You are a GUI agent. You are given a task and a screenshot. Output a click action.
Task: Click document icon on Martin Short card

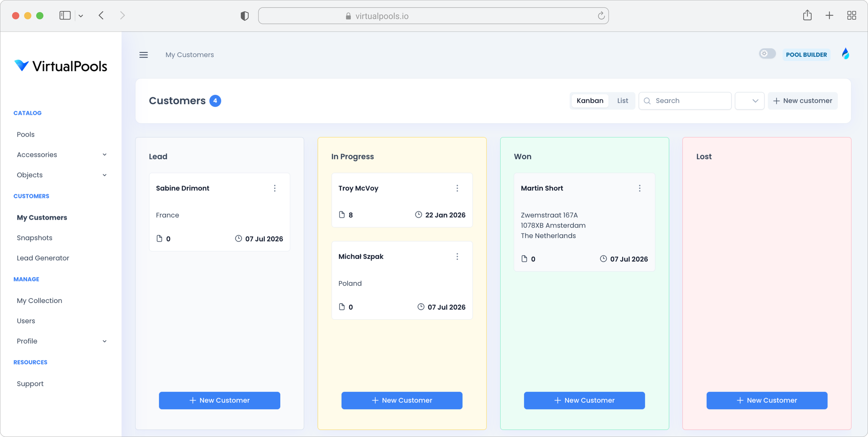(x=524, y=259)
